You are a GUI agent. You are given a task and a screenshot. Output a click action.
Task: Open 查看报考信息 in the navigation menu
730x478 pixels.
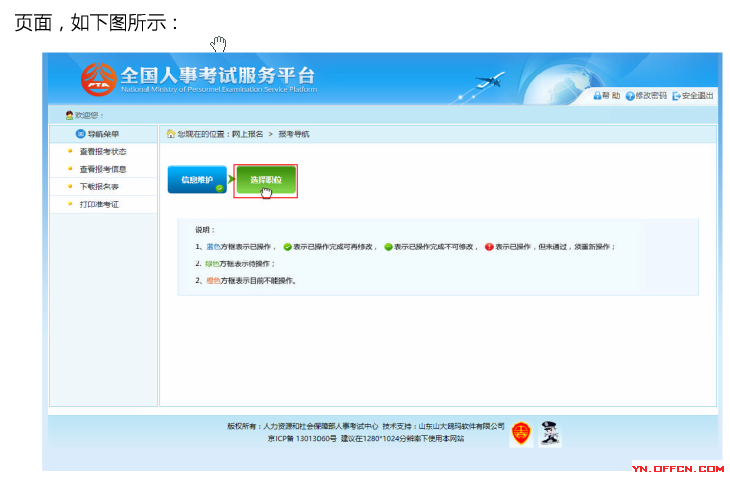click(x=103, y=169)
